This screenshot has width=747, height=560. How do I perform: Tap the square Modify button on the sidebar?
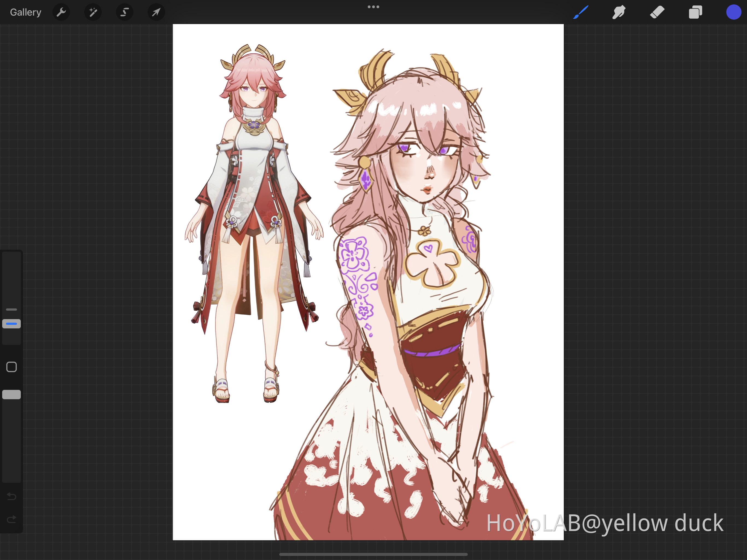(11, 366)
